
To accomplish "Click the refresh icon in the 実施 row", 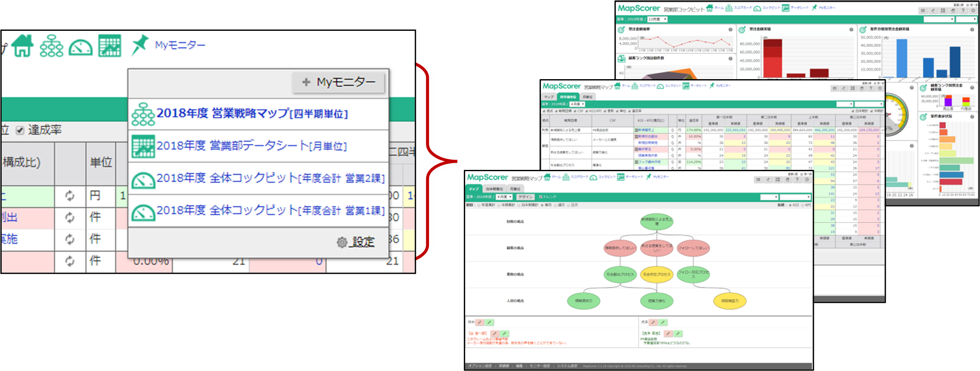I will (70, 239).
